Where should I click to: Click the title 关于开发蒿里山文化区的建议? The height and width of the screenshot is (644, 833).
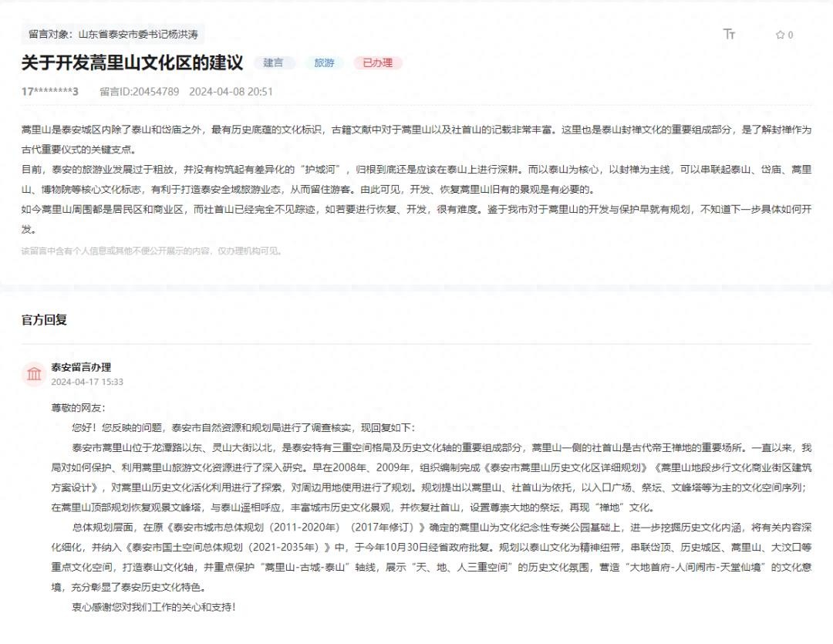(132, 63)
